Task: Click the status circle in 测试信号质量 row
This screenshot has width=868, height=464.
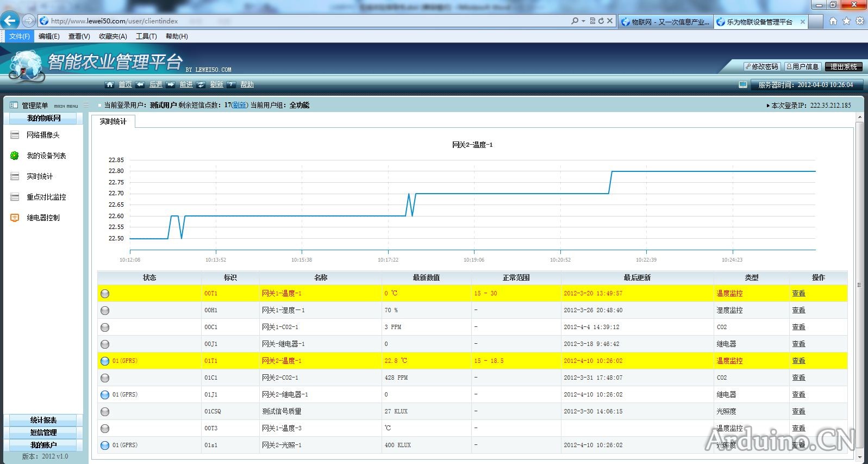Action: click(105, 412)
